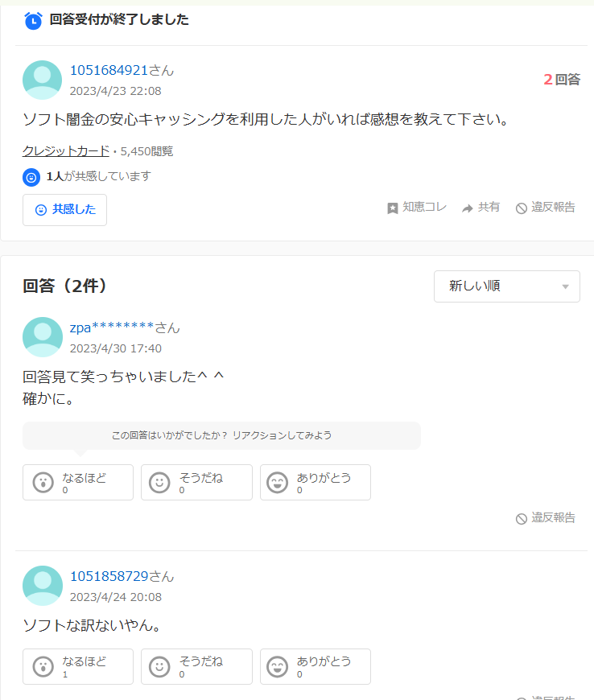Open profile link 1051858729さん
This screenshot has width=594, height=700.
[x=122, y=576]
